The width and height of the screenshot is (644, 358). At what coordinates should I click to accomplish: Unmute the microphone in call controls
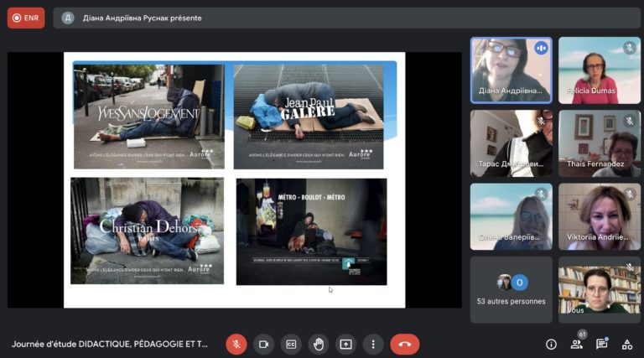coord(236,344)
